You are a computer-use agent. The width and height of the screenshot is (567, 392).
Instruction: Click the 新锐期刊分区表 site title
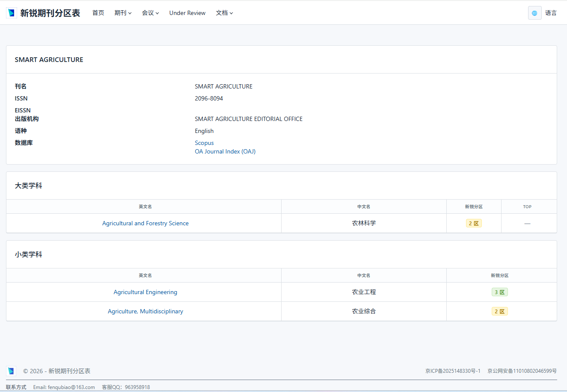(x=50, y=13)
